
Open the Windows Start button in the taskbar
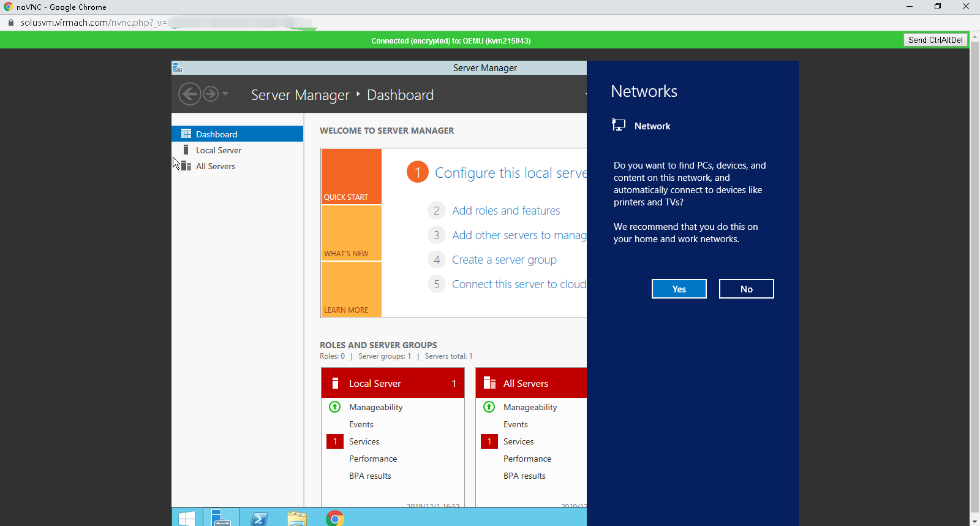187,518
